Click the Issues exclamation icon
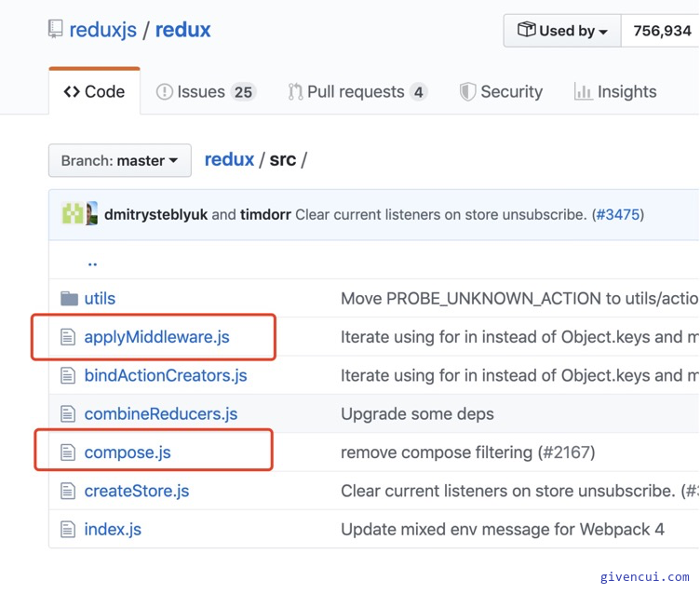700x594 pixels. tap(164, 91)
